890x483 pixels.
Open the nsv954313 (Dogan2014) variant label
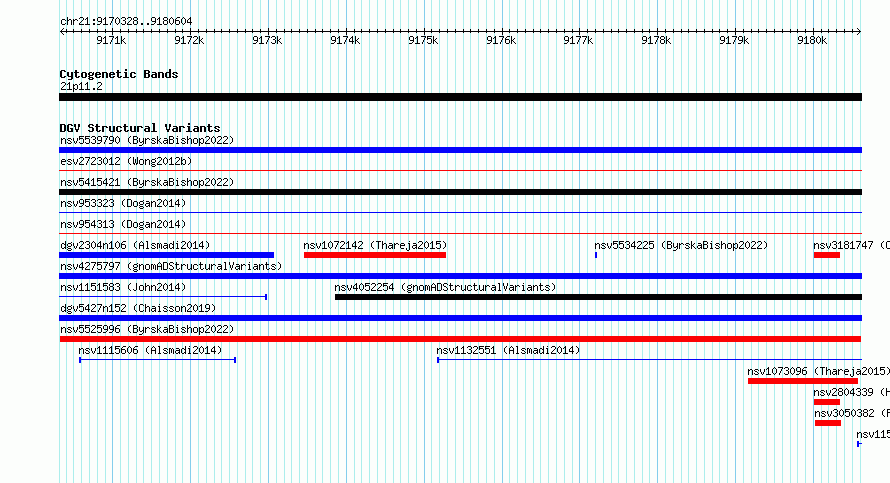coord(123,224)
